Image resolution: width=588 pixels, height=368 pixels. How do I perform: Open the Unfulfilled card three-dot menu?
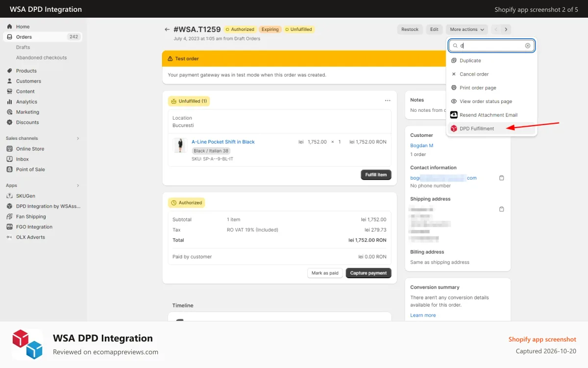(x=388, y=101)
